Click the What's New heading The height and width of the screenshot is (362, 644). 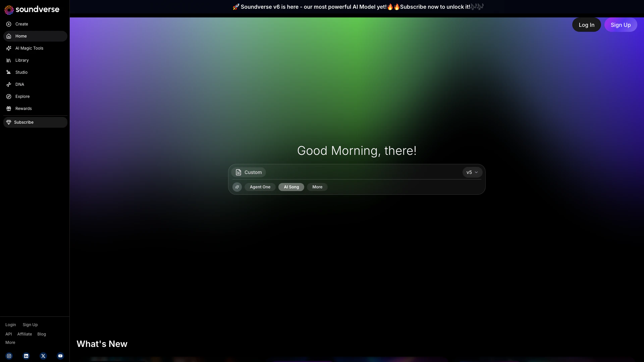pyautogui.click(x=102, y=344)
